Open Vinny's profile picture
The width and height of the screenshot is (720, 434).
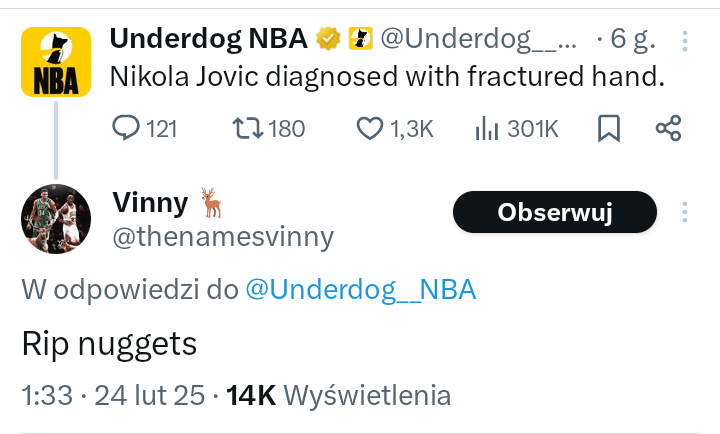[x=56, y=219]
